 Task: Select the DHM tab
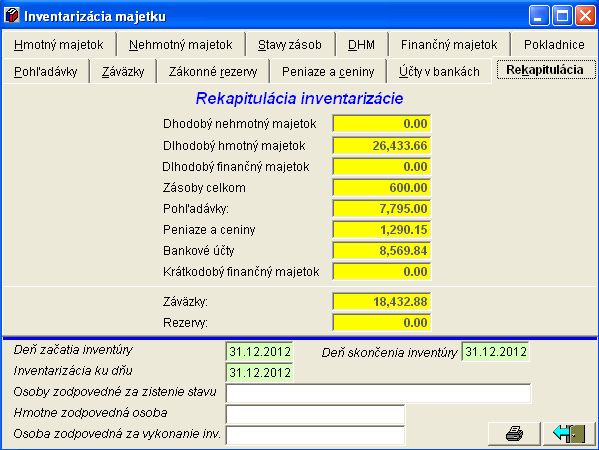(x=361, y=45)
